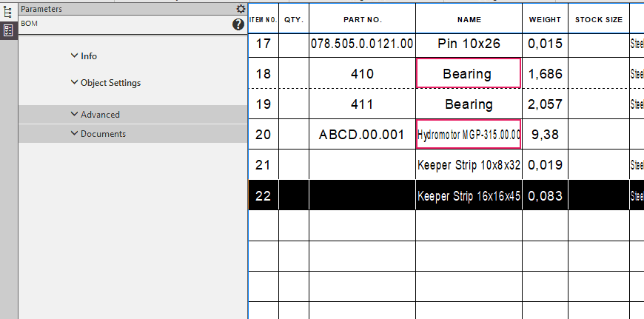Click the PART NO. column header

coord(362,19)
